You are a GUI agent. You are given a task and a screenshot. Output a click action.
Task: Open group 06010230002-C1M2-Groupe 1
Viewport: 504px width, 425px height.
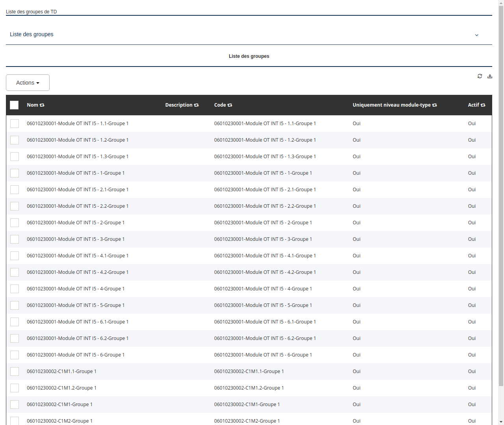[x=59, y=421]
